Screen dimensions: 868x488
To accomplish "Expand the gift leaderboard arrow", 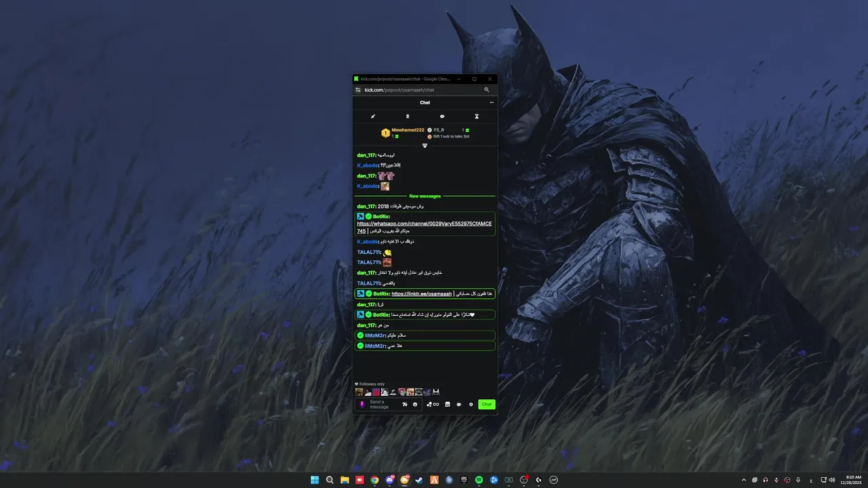I will pyautogui.click(x=425, y=145).
